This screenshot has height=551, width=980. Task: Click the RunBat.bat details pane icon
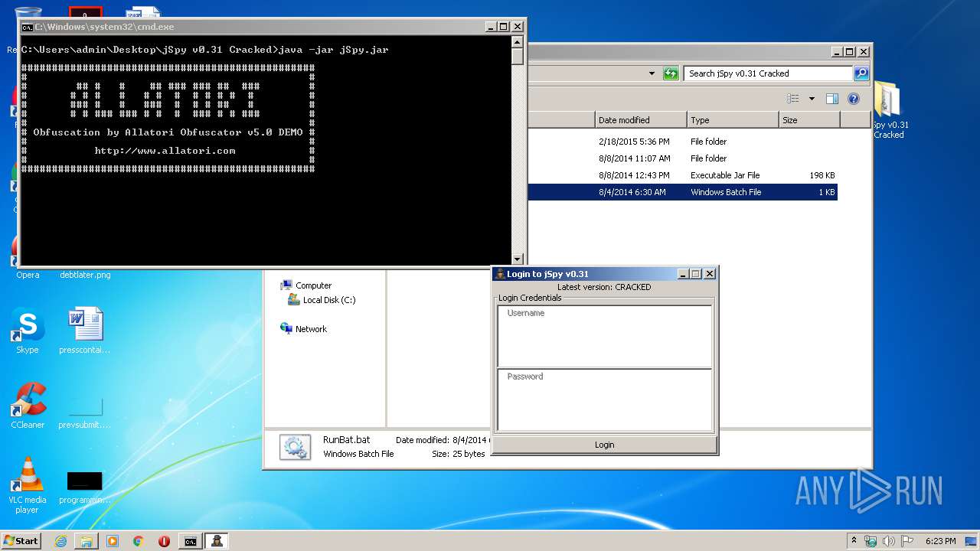pos(295,447)
